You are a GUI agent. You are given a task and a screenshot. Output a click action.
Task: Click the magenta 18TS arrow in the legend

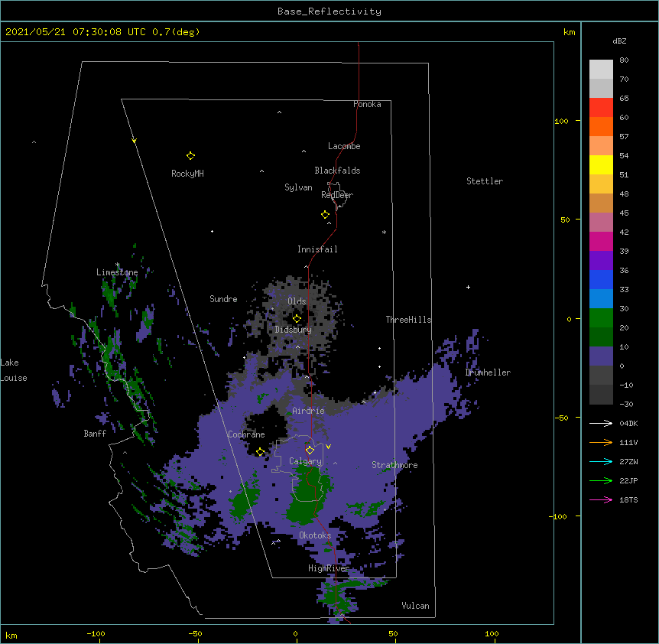tap(601, 499)
